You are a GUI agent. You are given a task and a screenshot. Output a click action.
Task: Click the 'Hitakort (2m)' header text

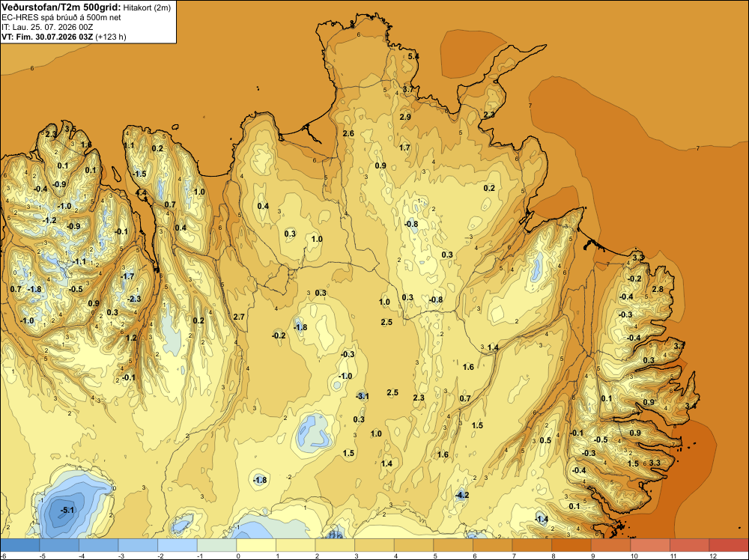tap(147, 7)
